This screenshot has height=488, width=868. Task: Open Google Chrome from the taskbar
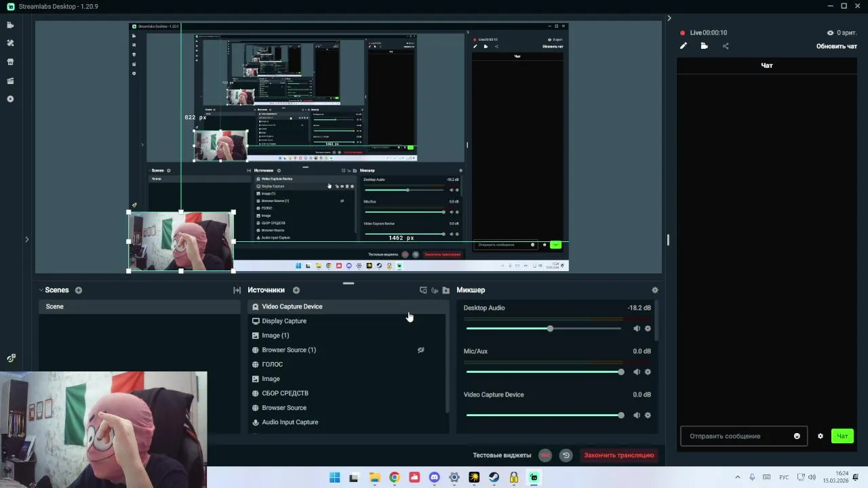[x=395, y=477]
